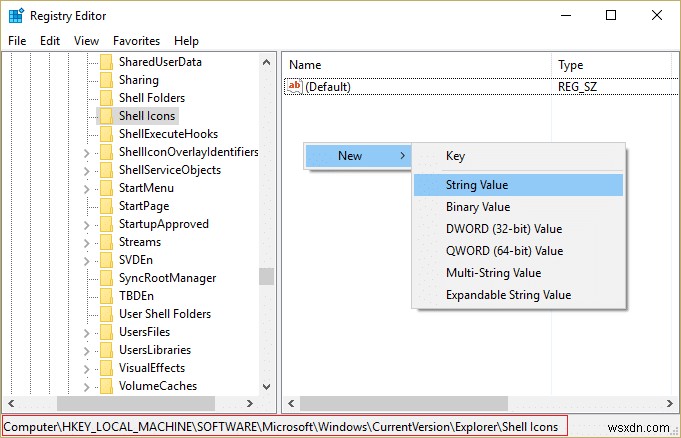Choose Key from the New submenu

pos(518,156)
